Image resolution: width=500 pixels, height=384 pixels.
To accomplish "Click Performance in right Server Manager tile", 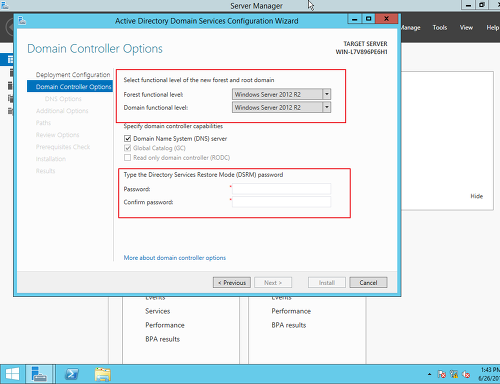I will pyautogui.click(x=291, y=311).
